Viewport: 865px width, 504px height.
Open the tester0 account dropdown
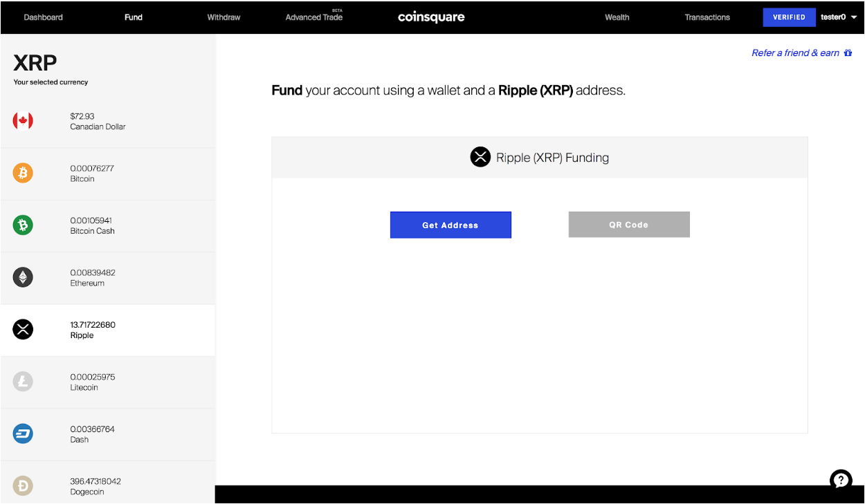coord(839,17)
